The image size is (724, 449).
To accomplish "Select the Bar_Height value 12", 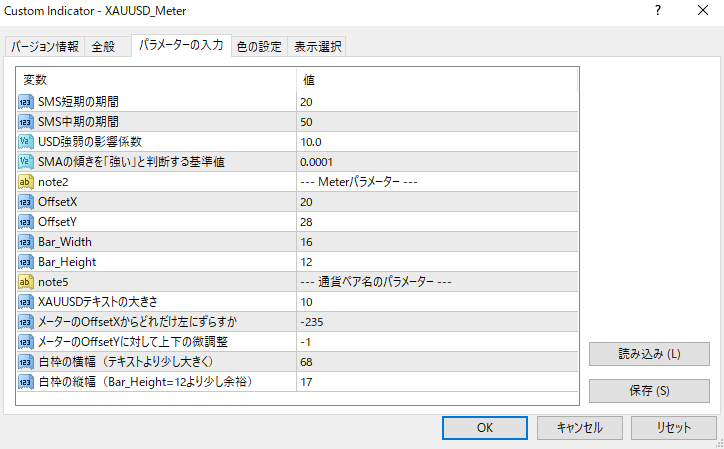I will [437, 262].
